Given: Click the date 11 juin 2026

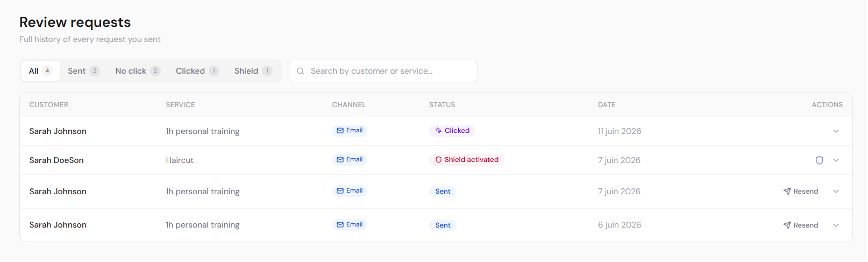Looking at the screenshot, I should click(x=620, y=131).
